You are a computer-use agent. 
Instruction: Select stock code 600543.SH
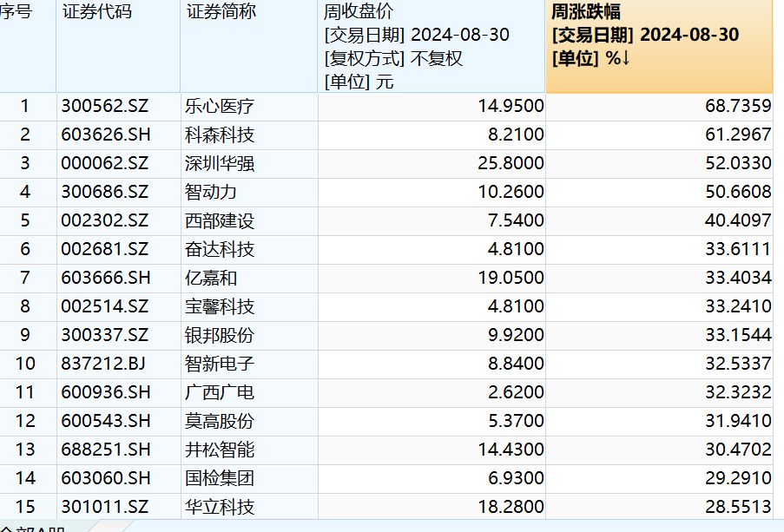point(106,421)
